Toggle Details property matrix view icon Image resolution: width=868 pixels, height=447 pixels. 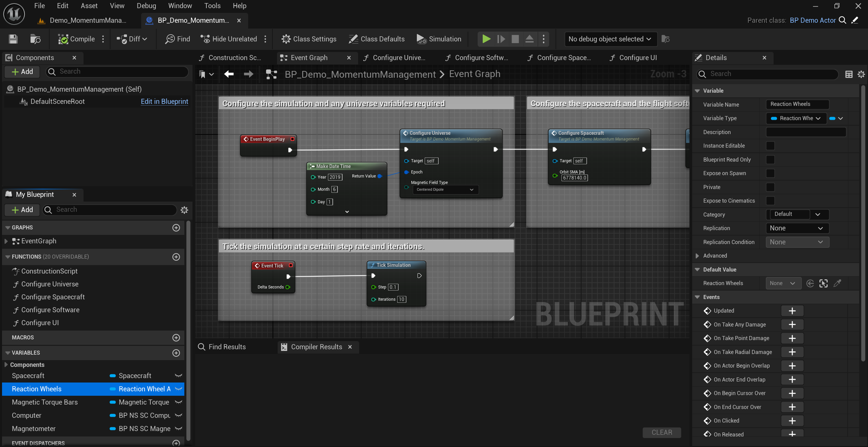point(849,74)
